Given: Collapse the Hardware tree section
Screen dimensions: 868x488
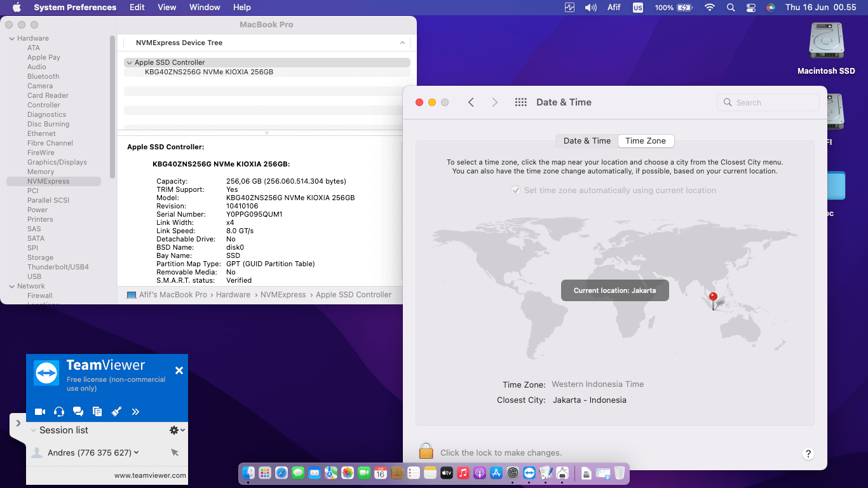Looking at the screenshot, I should pos(11,39).
